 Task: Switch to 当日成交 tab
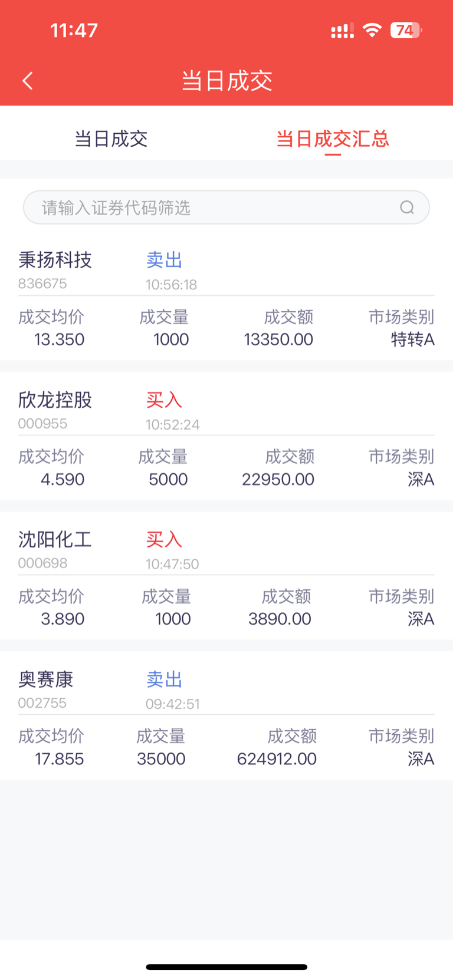click(111, 139)
